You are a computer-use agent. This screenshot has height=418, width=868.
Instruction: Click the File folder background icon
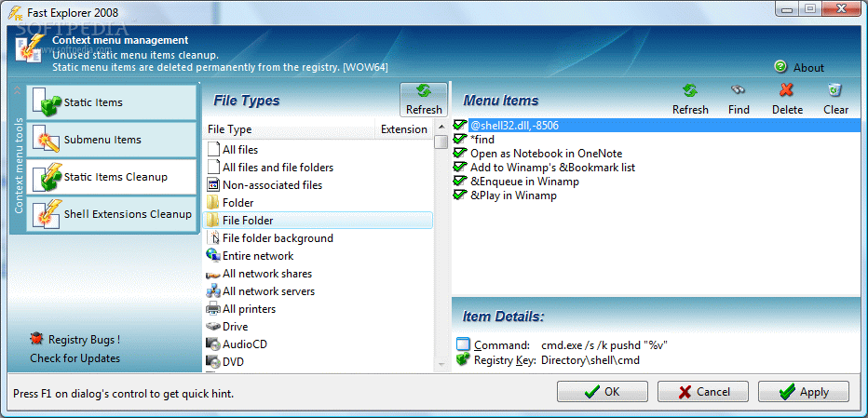click(x=213, y=238)
